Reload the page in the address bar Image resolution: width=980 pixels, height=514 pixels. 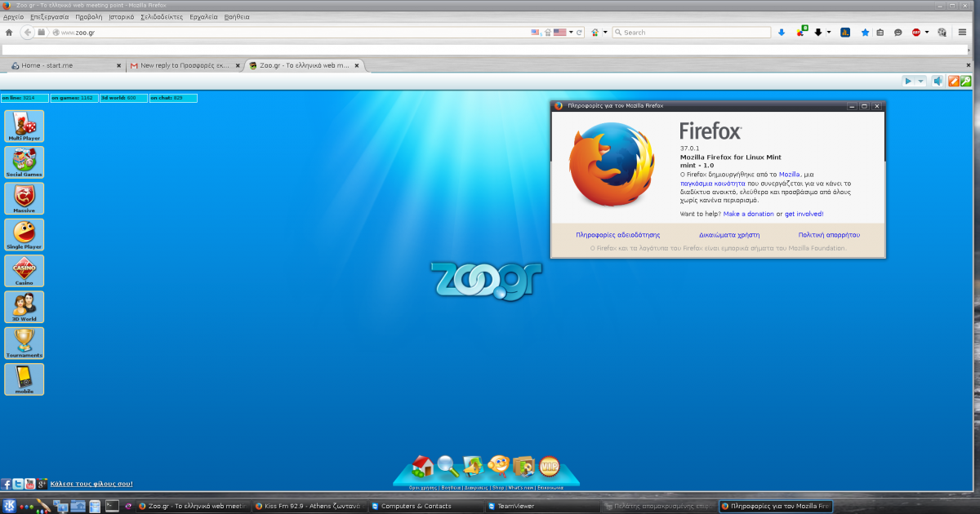coord(579,33)
